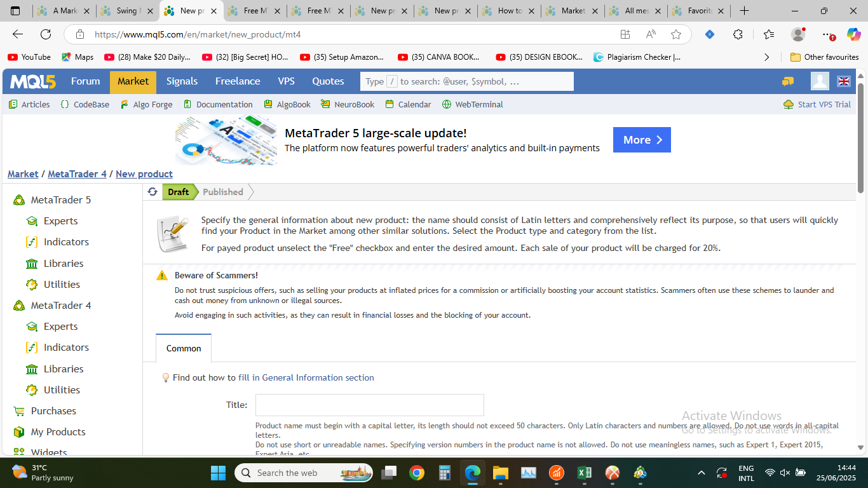This screenshot has width=868, height=488.
Task: Open browser Extensions puzzle icon
Action: (738, 34)
